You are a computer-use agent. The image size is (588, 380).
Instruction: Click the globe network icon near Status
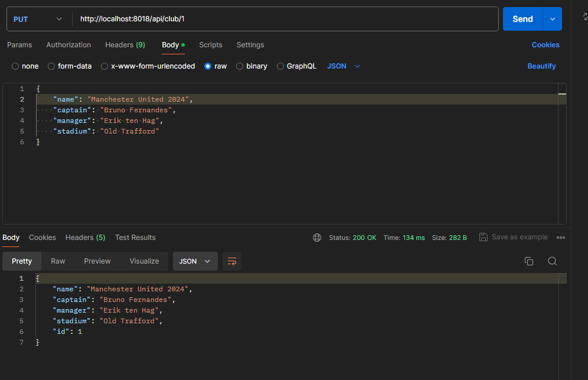point(317,238)
